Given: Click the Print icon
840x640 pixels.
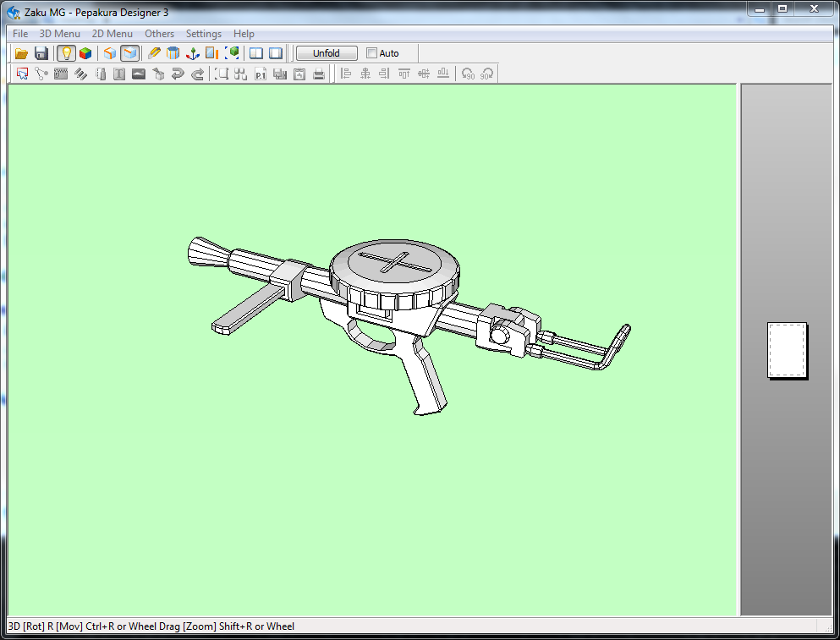Looking at the screenshot, I should coord(319,74).
